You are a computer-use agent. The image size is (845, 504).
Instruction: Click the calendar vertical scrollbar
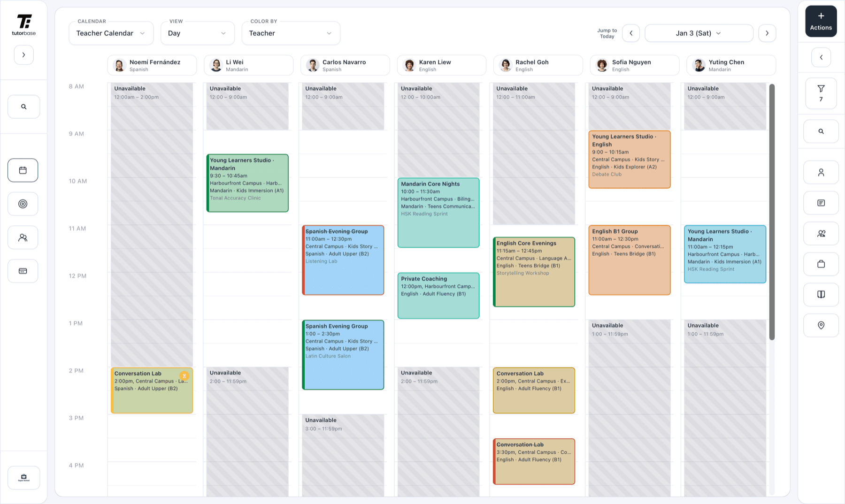772,212
